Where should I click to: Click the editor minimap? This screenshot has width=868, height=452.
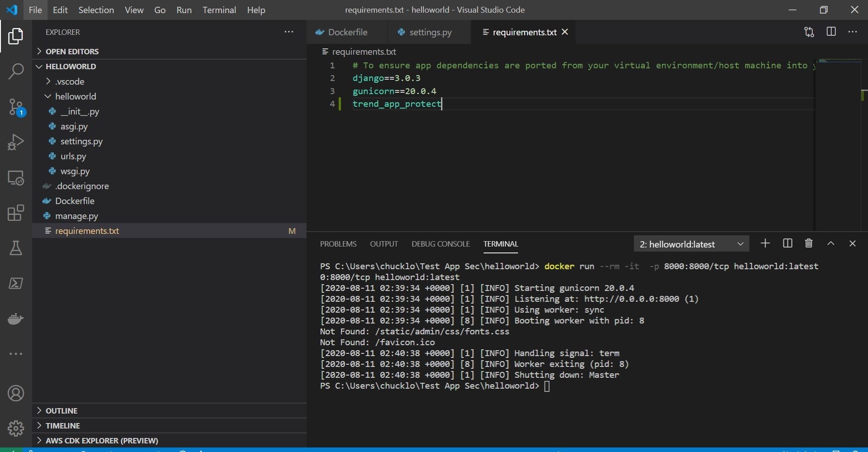pyautogui.click(x=838, y=145)
